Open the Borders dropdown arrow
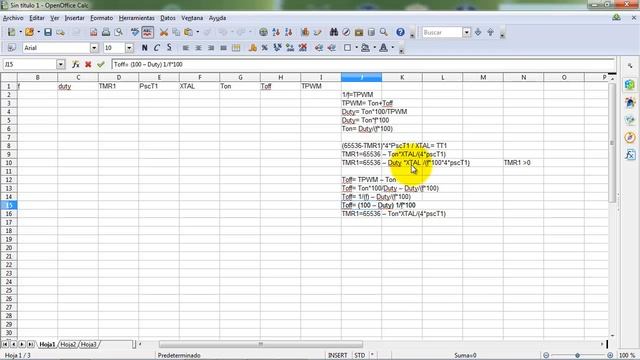The image size is (640, 360). tap(356, 48)
